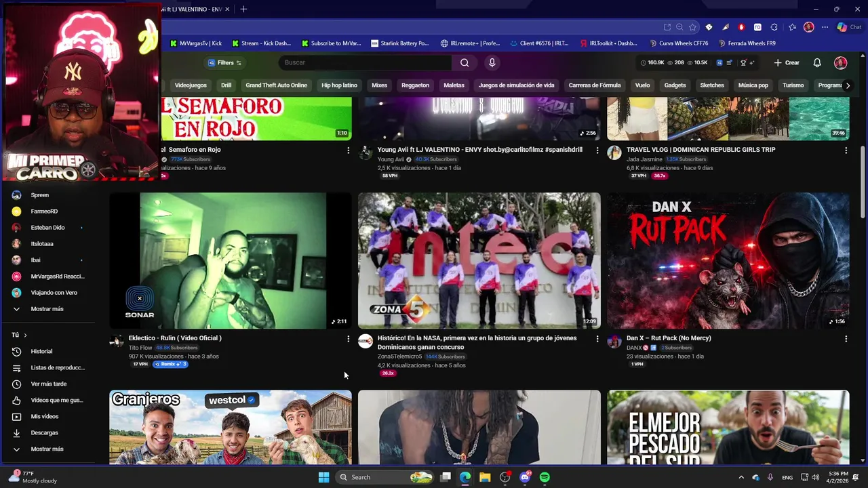This screenshot has height=488, width=868.
Task: Open Spotify from the taskbar
Action: tap(545, 477)
